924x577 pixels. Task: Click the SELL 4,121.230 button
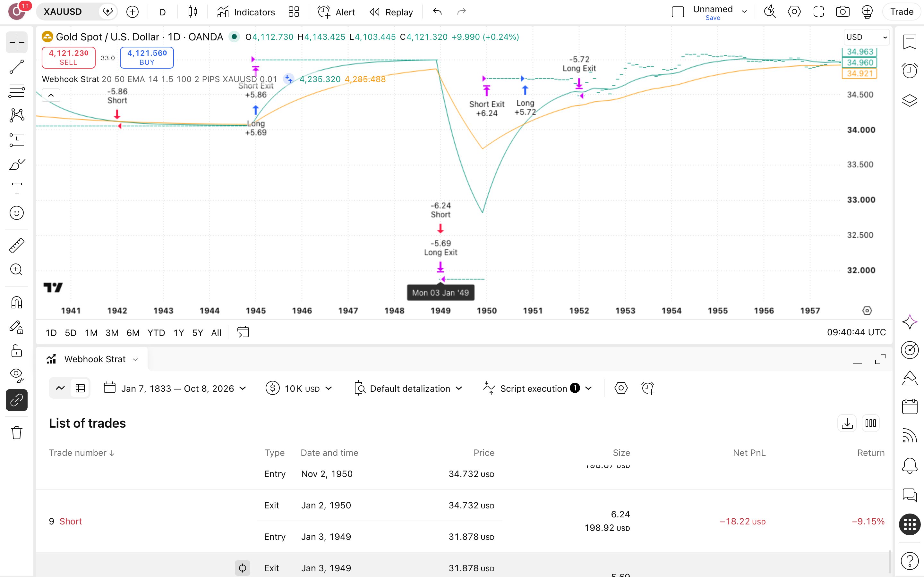coord(68,57)
